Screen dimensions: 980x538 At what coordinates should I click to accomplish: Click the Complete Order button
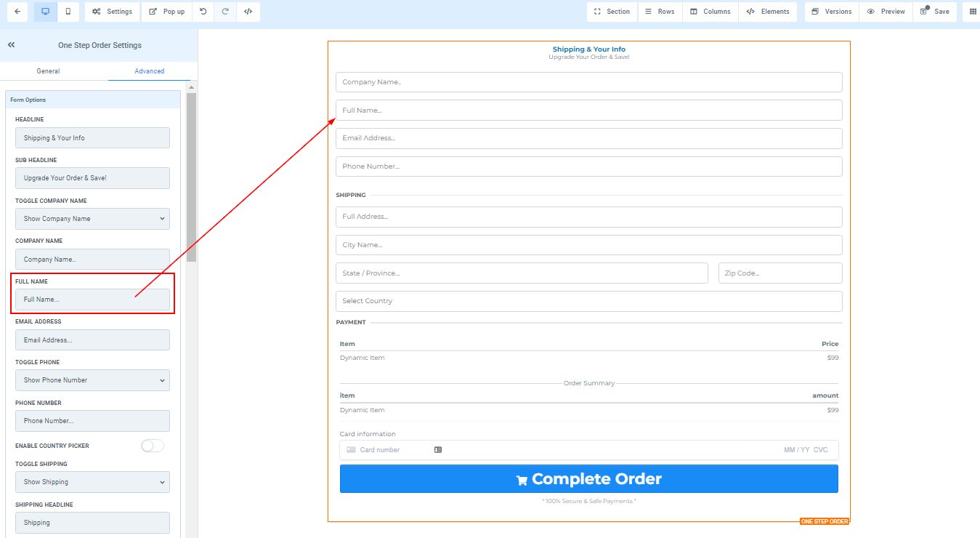[x=589, y=479]
